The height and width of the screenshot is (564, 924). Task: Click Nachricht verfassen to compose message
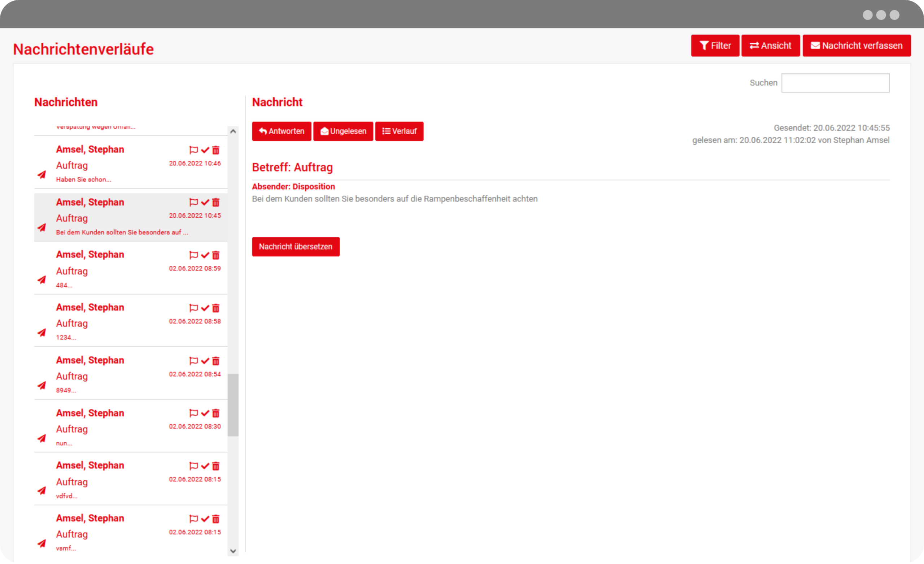[x=856, y=46]
